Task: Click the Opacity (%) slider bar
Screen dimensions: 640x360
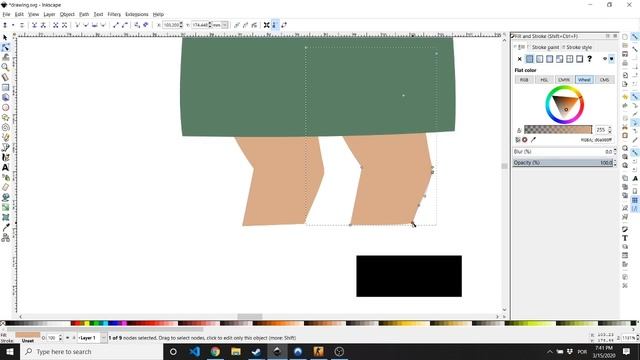Action: click(x=563, y=162)
